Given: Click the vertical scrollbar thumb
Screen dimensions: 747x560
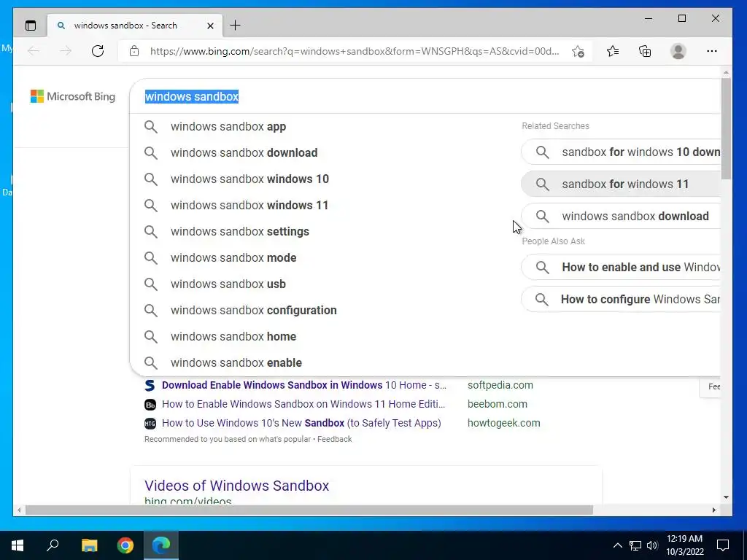Looking at the screenshot, I should tap(726, 128).
